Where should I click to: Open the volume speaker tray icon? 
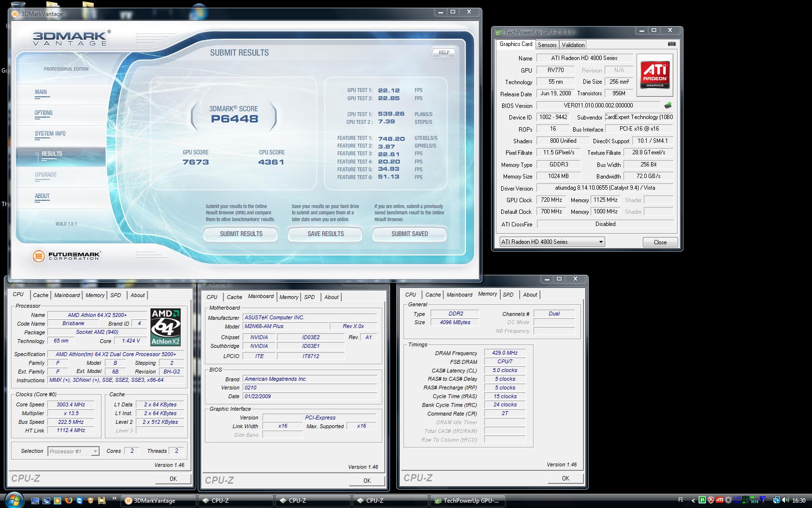pyautogui.click(x=785, y=500)
